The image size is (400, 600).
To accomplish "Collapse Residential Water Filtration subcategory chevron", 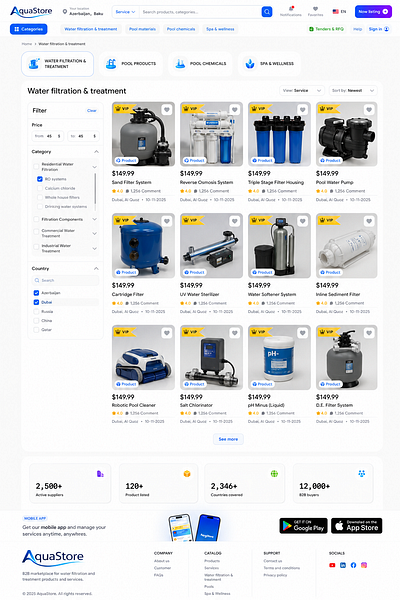I will 95,167.
